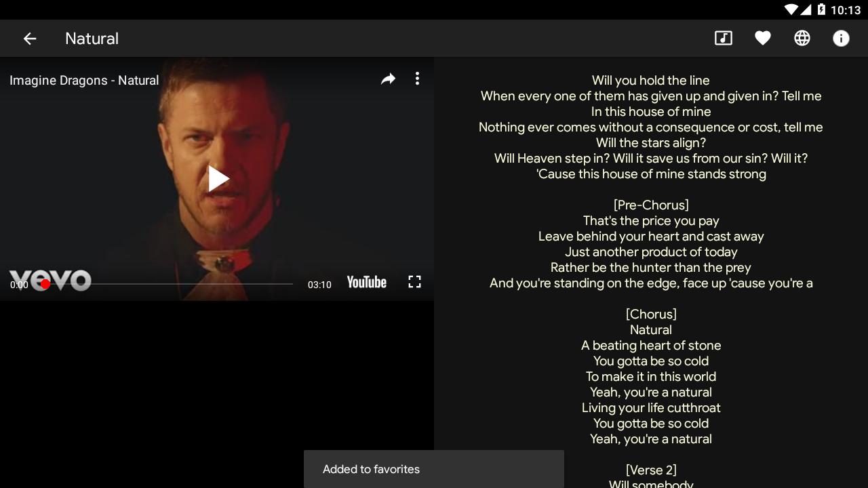Go back with the arrow icon
The width and height of the screenshot is (868, 488).
(30, 39)
